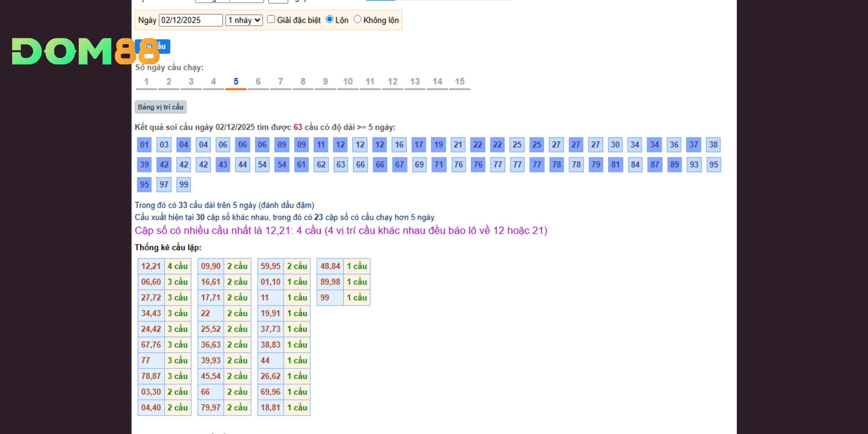868x434 pixels.
Task: Select the Lộn radio option
Action: point(329,19)
